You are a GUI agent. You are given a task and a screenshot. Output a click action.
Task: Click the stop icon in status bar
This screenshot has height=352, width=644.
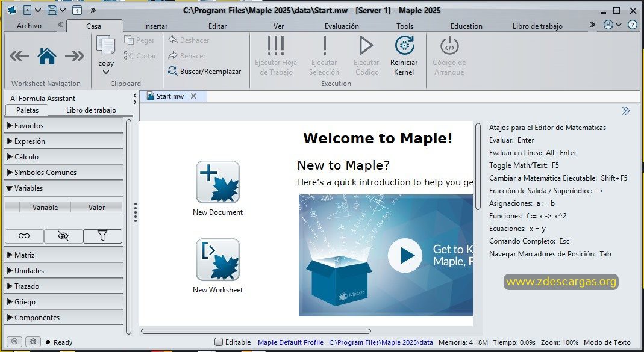click(x=14, y=341)
